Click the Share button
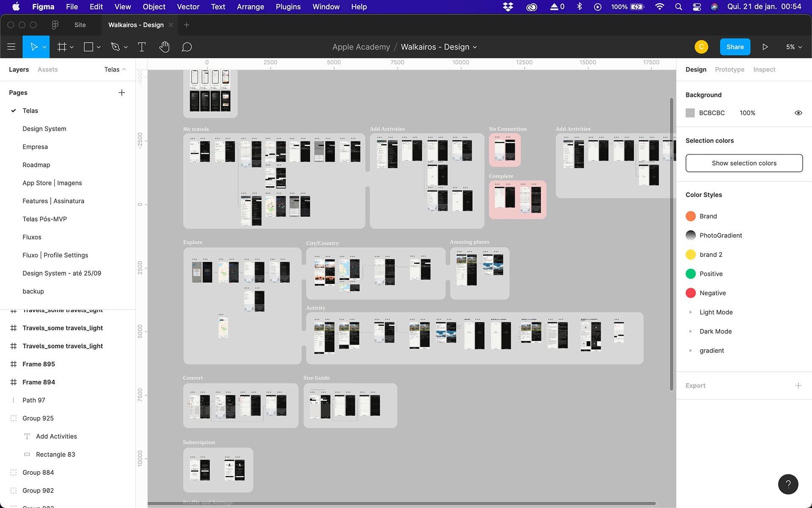This screenshot has height=508, width=812. pyautogui.click(x=735, y=47)
